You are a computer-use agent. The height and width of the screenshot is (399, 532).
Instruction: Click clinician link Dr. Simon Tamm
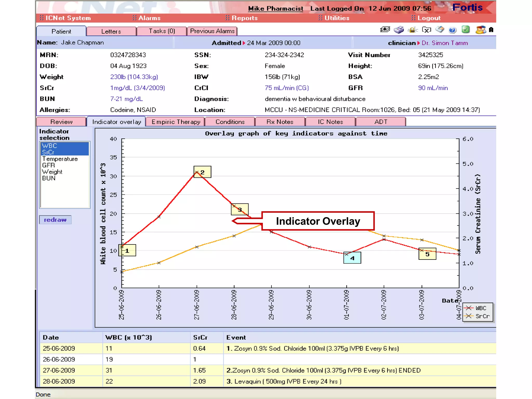pyautogui.click(x=445, y=43)
